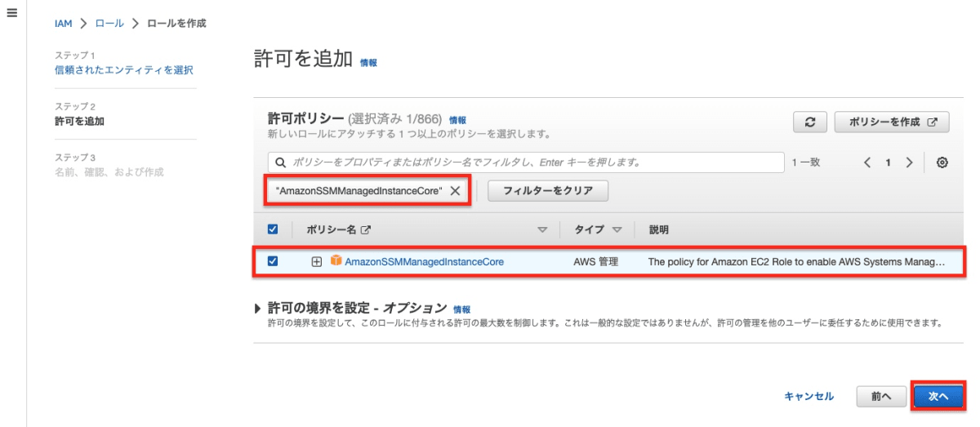Open 情報 link next to 許可を追加 heading
The image size is (980, 427).
coord(368,63)
